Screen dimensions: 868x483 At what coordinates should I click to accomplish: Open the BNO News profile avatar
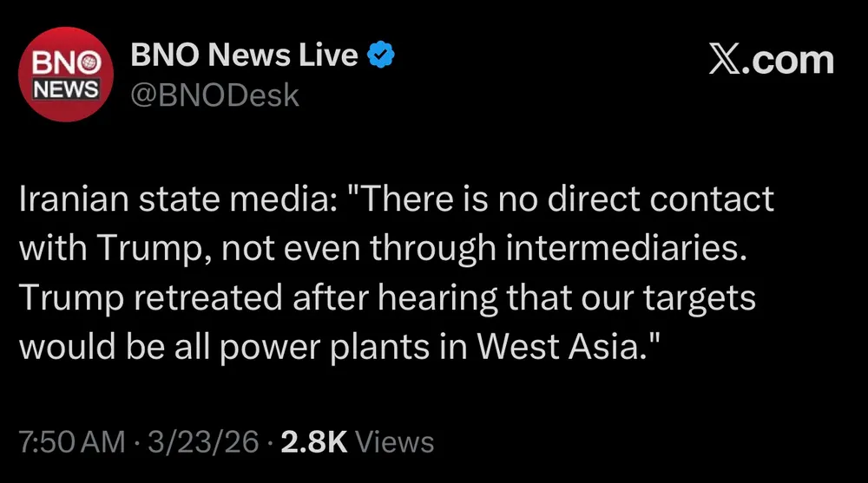coord(67,76)
